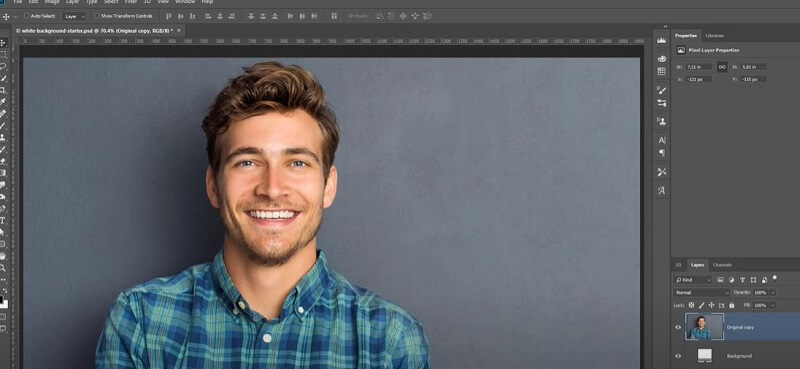Switch to the 3D panel tab
Viewport: 800px width, 369px height.
(x=678, y=265)
